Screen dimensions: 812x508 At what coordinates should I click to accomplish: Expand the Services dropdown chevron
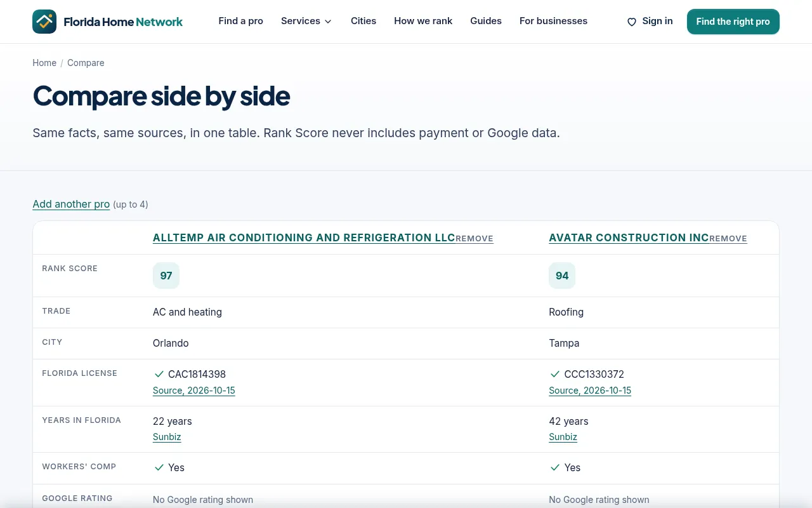click(328, 22)
